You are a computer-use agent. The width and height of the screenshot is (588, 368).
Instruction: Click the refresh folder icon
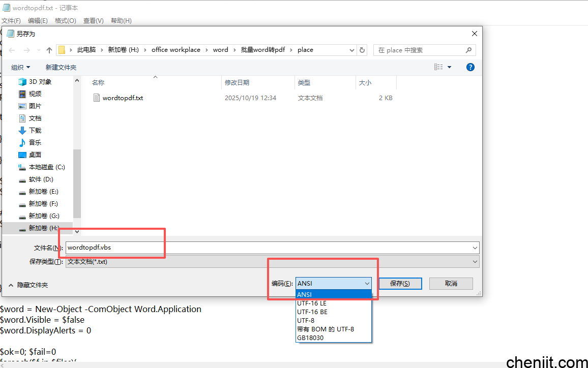pyautogui.click(x=362, y=50)
